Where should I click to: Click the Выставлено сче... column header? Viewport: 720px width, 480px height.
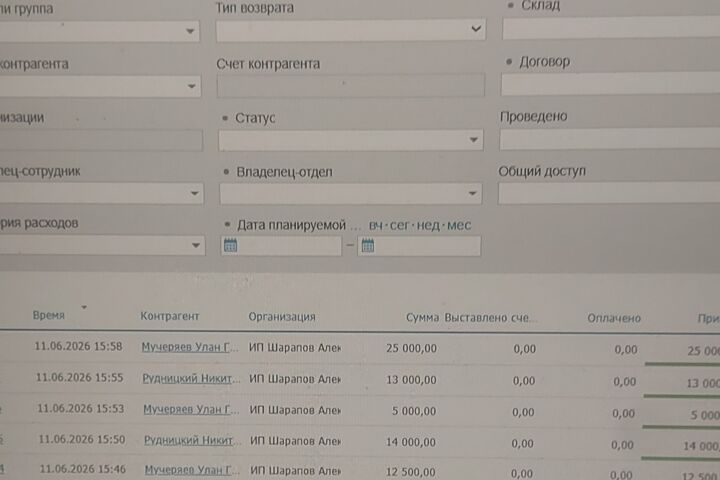[490, 318]
